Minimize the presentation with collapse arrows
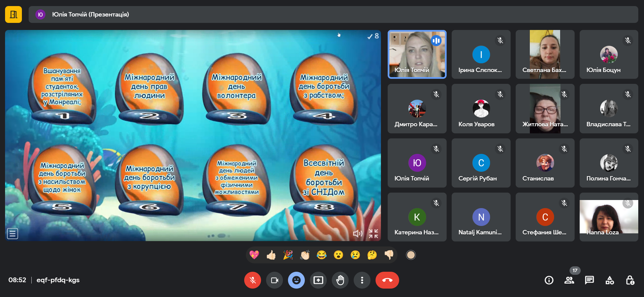Image resolution: width=644 pixels, height=297 pixels. (373, 233)
